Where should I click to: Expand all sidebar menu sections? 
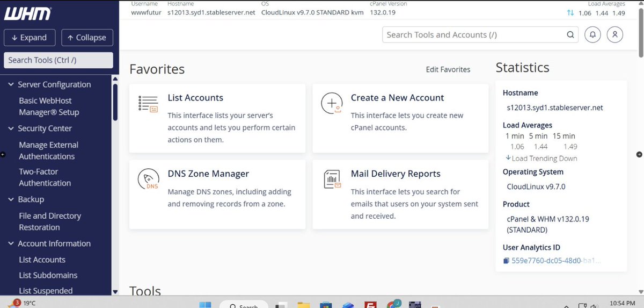[30, 38]
